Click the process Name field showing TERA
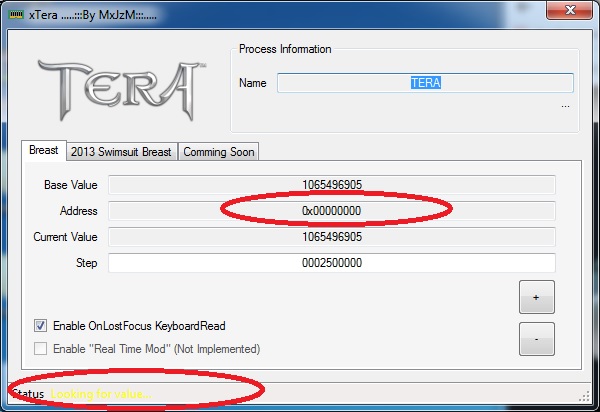The image size is (600, 412). (x=425, y=83)
